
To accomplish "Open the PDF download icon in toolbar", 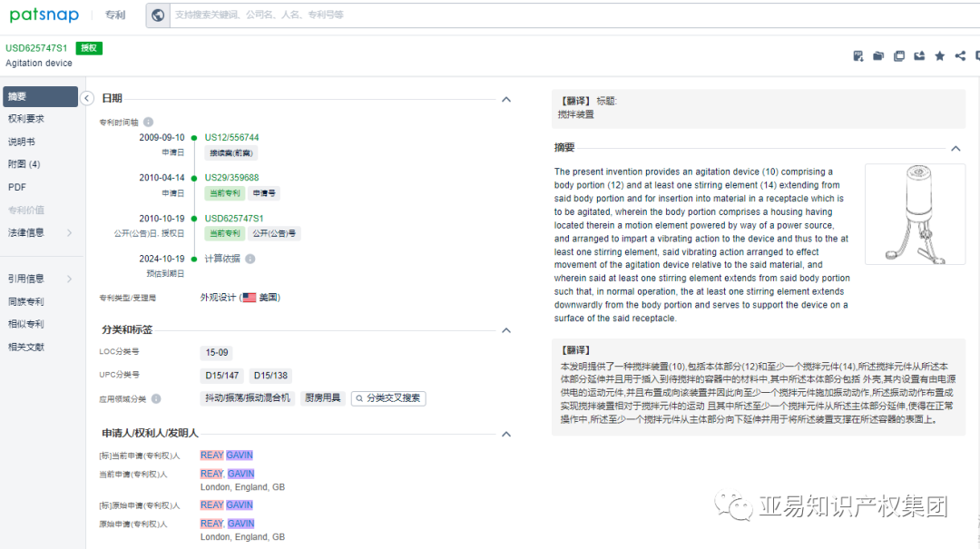I will pyautogui.click(x=858, y=55).
